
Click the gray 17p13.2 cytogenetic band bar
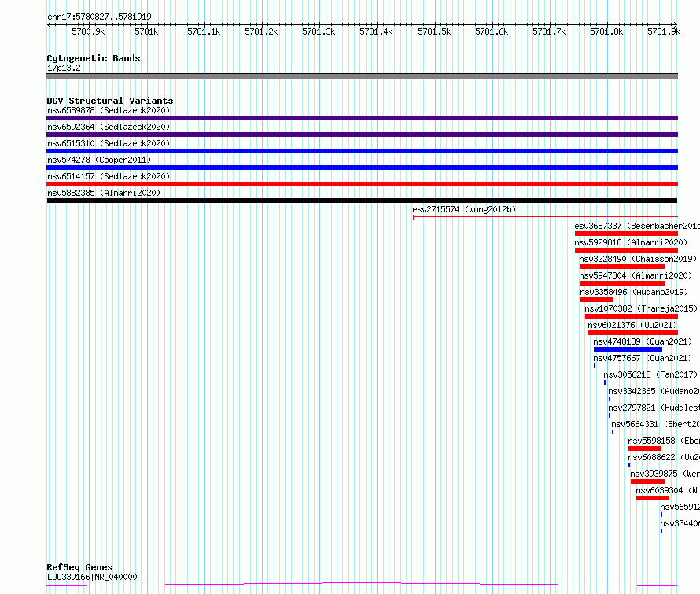[362, 76]
